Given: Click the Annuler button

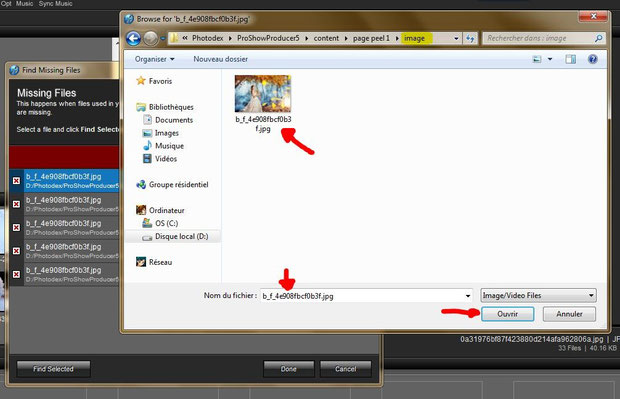Looking at the screenshot, I should (x=569, y=314).
